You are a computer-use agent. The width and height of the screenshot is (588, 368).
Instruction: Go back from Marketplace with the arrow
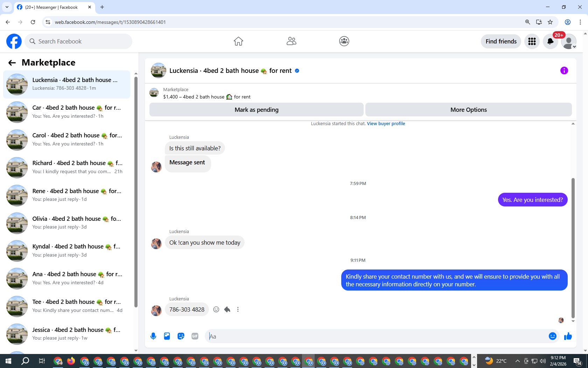(12, 63)
